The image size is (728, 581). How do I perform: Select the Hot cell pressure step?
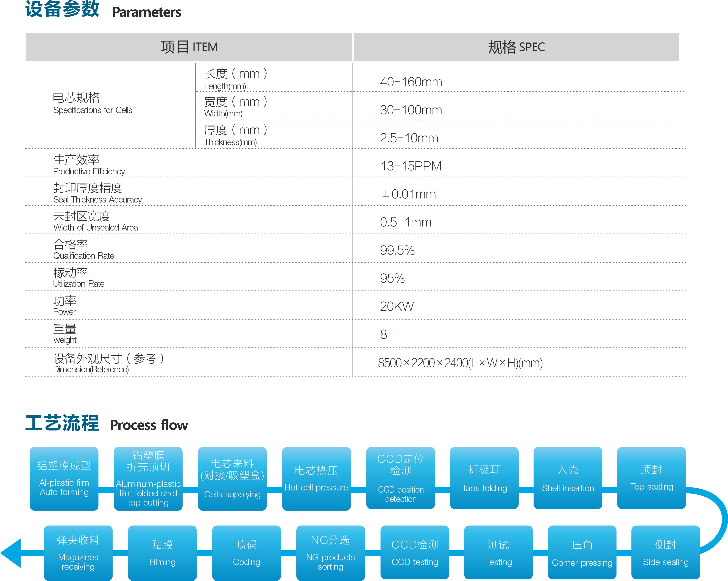316,478
